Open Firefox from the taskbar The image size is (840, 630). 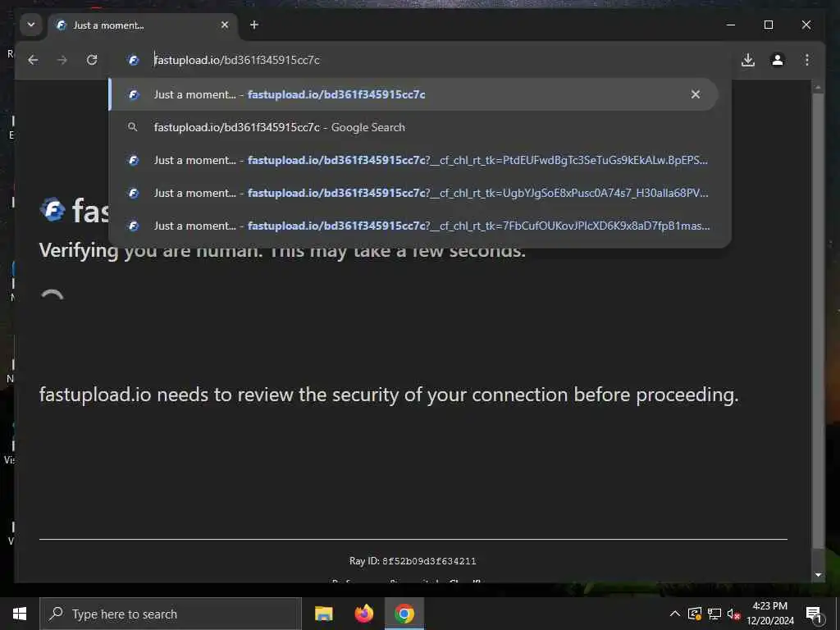pyautogui.click(x=363, y=614)
